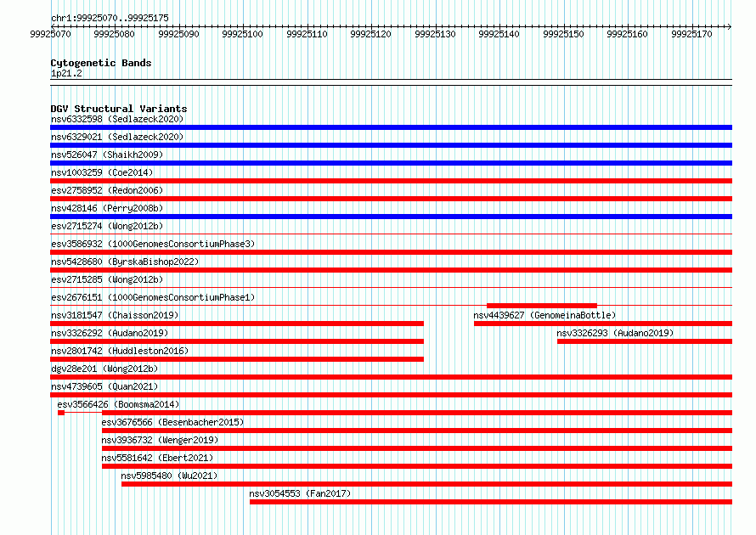Click the esv2758952 (Redon2006) label

[107, 190]
